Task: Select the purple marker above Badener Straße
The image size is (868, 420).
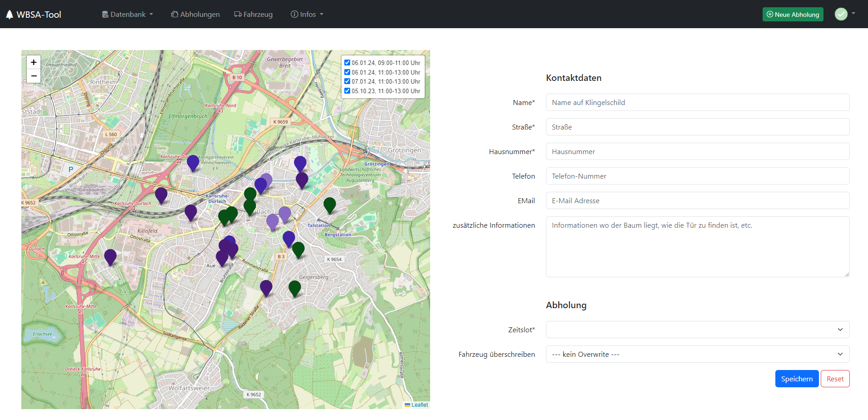Action: pos(266,288)
